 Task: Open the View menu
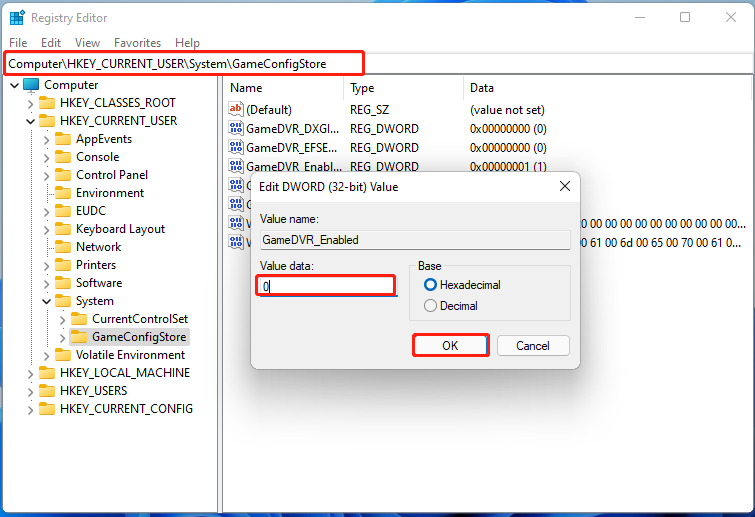(87, 43)
